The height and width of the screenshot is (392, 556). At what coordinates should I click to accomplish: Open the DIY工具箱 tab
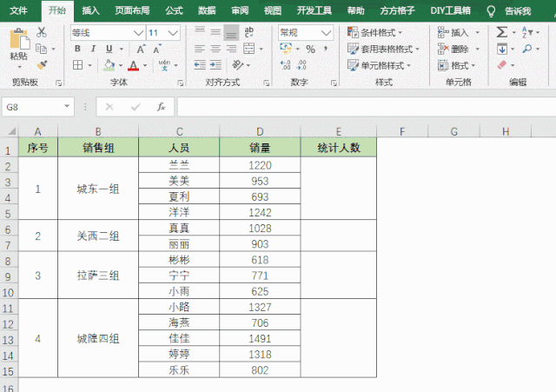coord(450,10)
